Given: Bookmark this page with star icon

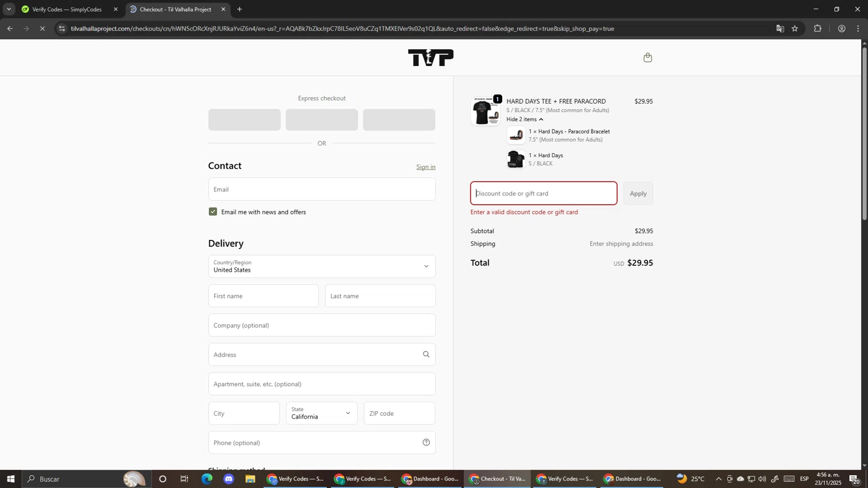Looking at the screenshot, I should click(x=795, y=28).
